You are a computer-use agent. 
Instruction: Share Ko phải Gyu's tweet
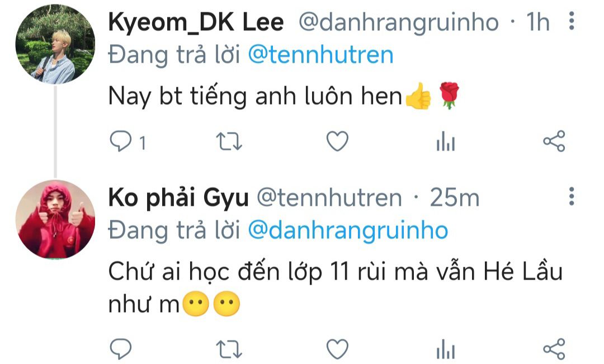554,349
